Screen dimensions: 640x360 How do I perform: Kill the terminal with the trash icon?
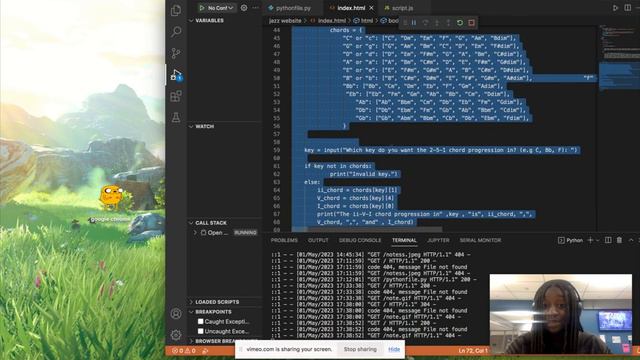click(x=619, y=240)
